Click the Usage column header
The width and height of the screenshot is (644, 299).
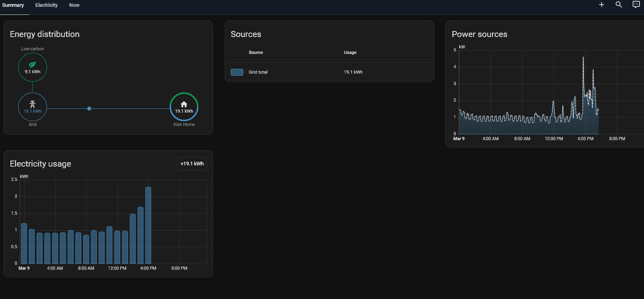point(350,52)
